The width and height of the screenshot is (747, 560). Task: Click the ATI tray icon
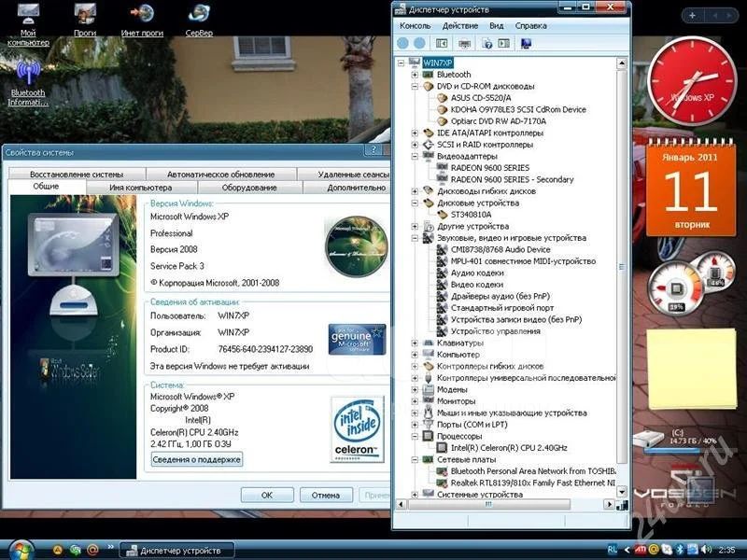641,550
